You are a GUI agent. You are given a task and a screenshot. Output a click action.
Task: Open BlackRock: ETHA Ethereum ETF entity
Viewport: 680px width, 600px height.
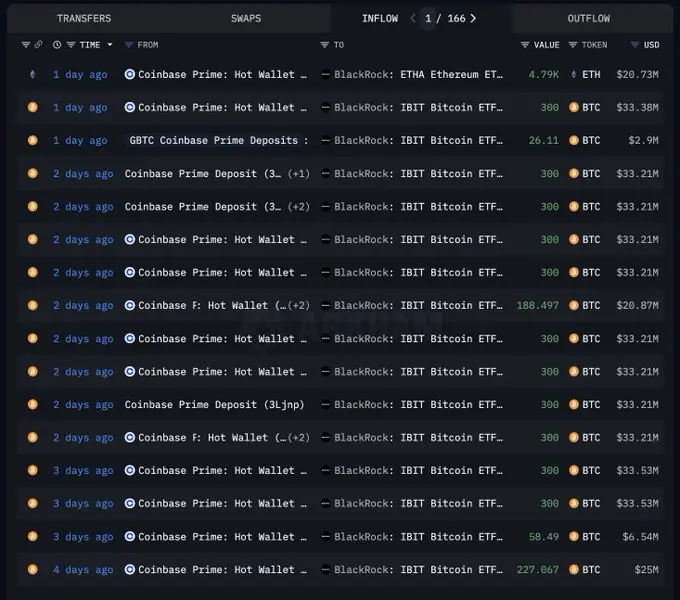[x=418, y=75]
